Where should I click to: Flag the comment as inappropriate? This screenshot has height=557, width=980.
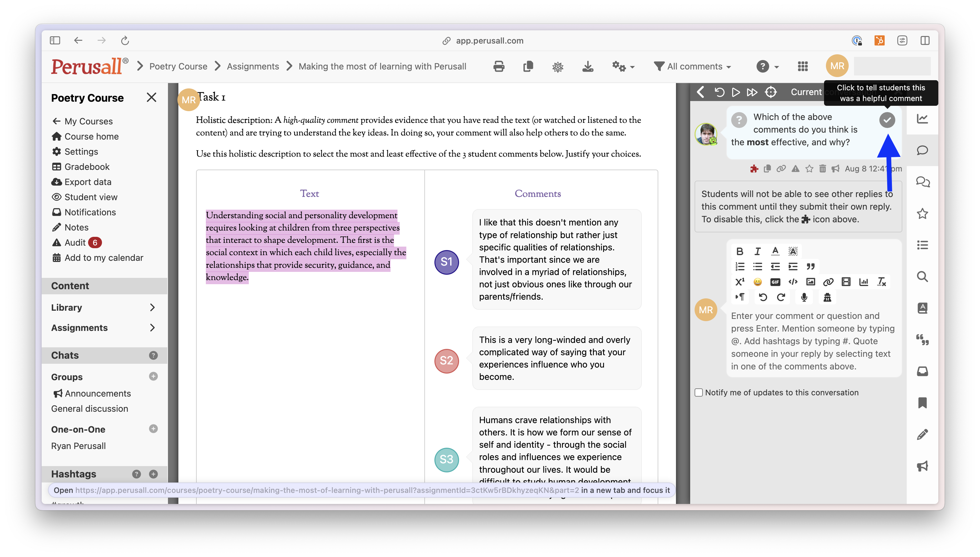click(795, 168)
